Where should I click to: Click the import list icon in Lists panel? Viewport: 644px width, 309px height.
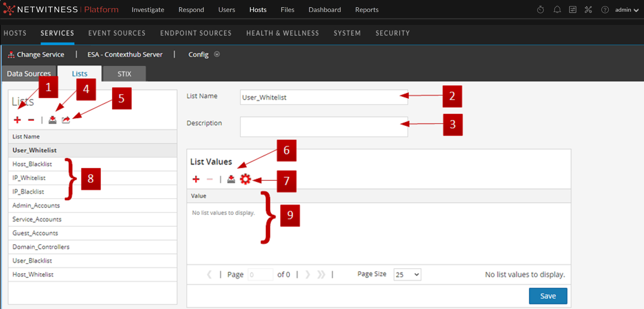coord(52,120)
